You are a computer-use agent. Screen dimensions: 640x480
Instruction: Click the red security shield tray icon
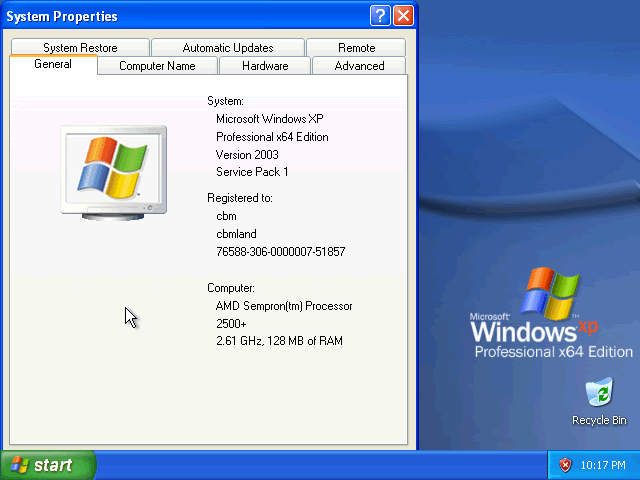pyautogui.click(x=565, y=465)
